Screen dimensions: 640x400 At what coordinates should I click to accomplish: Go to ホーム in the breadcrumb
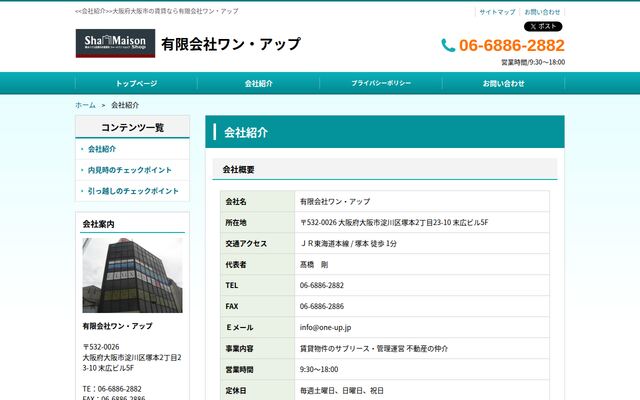tap(85, 105)
